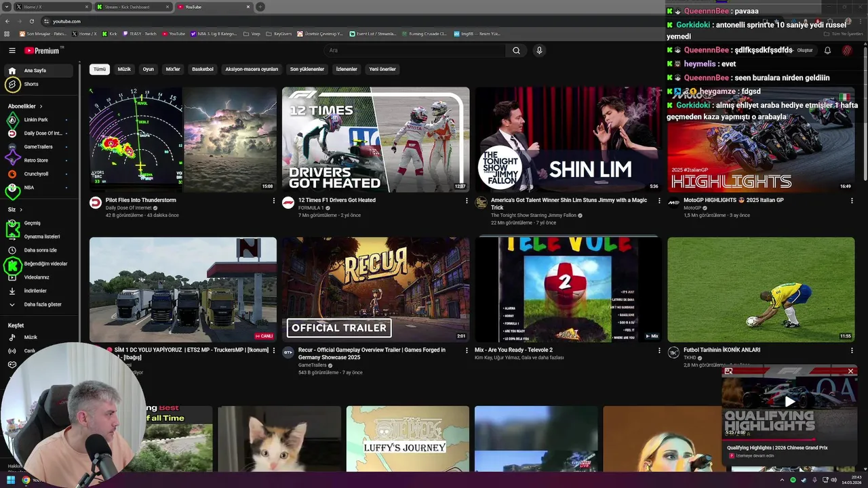Switch to Stream - Kick Dashboard tab
Image resolution: width=868 pixels, height=488 pixels.
coord(132,7)
